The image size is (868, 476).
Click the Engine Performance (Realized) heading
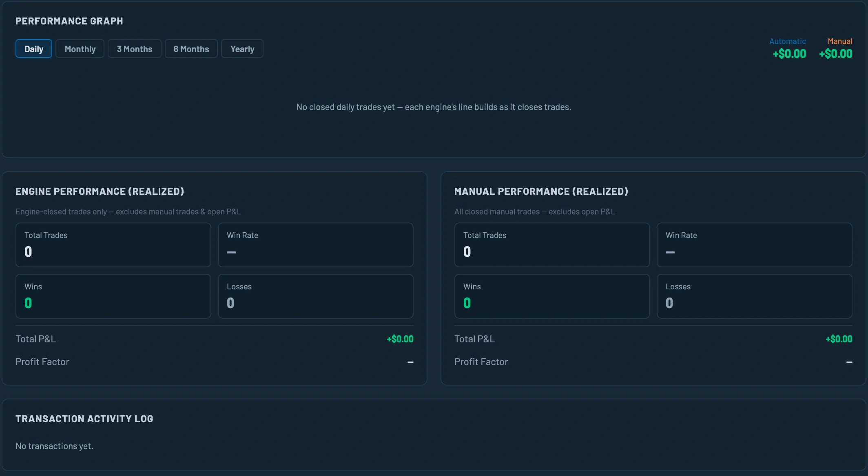tap(100, 192)
